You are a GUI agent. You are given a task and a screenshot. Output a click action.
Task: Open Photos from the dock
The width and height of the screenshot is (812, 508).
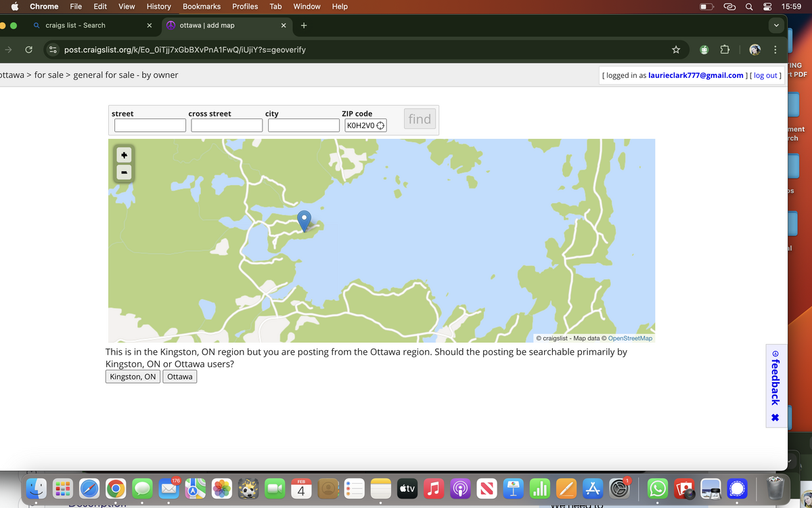point(221,488)
